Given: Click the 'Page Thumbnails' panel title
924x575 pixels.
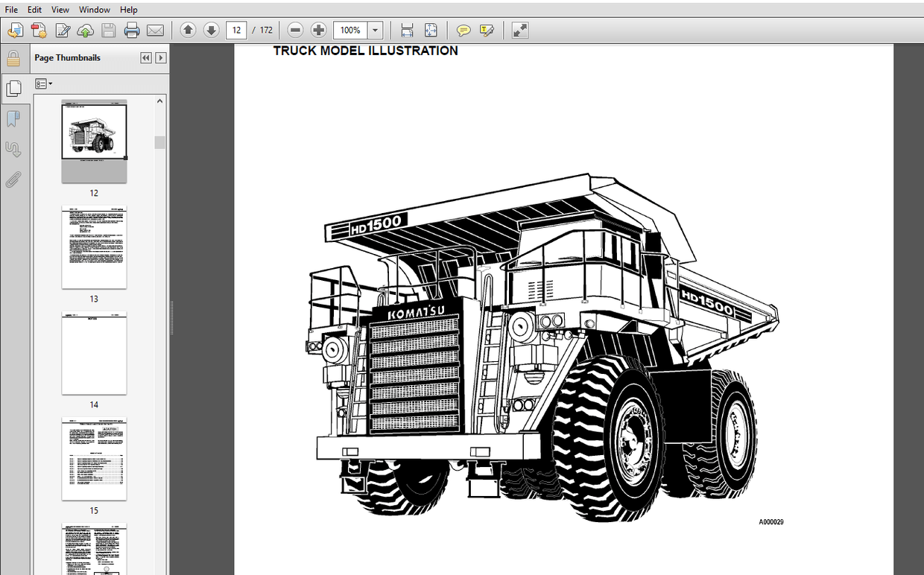Looking at the screenshot, I should pos(67,58).
